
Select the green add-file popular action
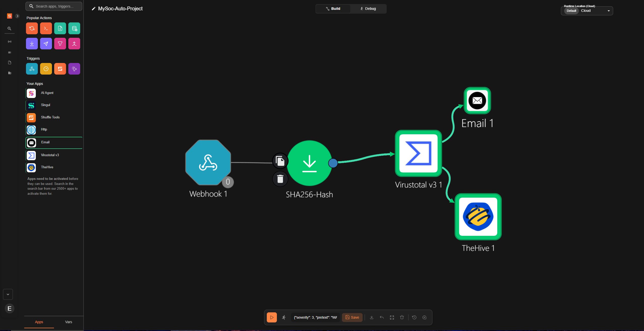[60, 28]
